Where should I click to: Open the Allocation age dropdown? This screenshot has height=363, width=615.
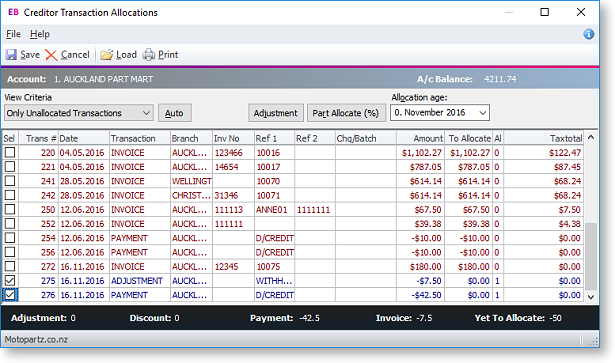tap(440, 113)
